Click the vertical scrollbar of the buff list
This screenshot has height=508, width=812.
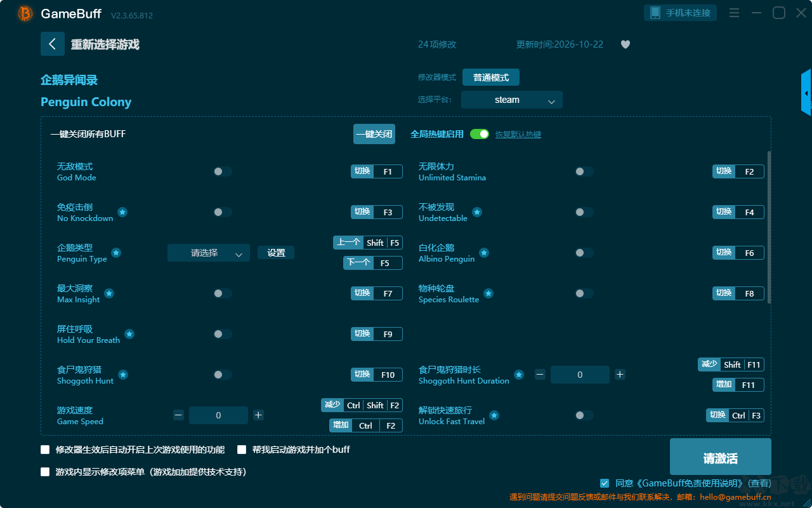coord(769,227)
